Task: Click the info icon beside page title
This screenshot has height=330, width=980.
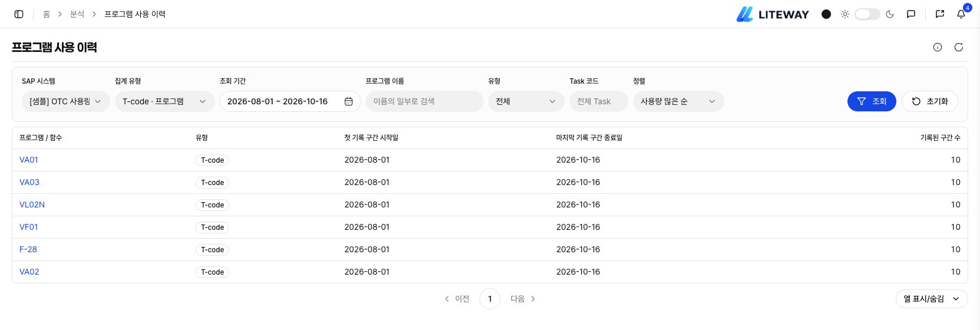Action: 938,47
